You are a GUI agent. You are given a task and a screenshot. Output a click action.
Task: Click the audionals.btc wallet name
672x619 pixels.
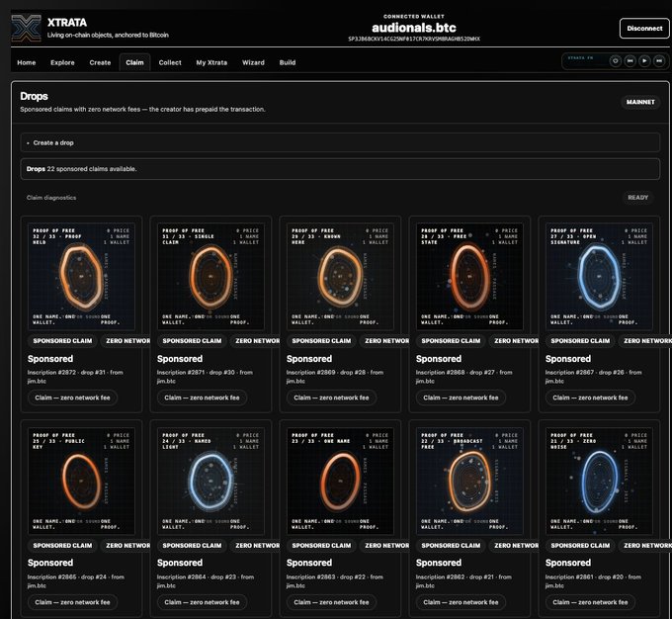click(x=414, y=28)
